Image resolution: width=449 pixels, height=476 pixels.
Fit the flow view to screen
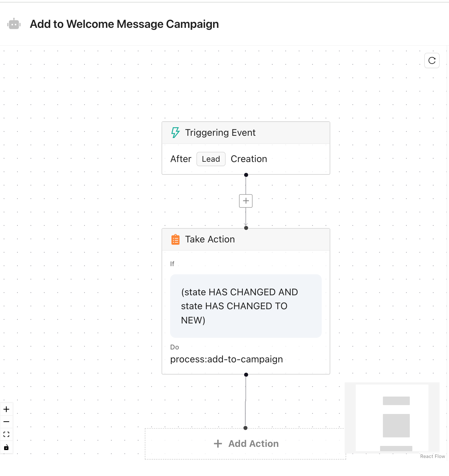tap(6, 434)
